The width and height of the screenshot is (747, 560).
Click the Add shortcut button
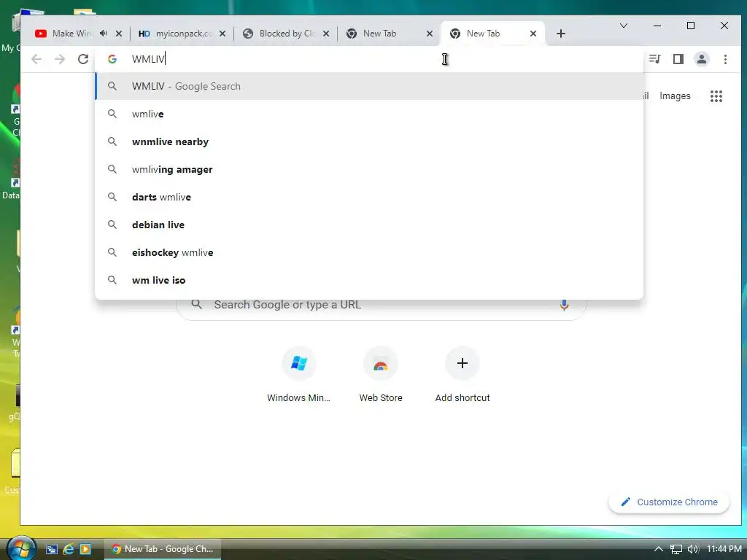[462, 376]
